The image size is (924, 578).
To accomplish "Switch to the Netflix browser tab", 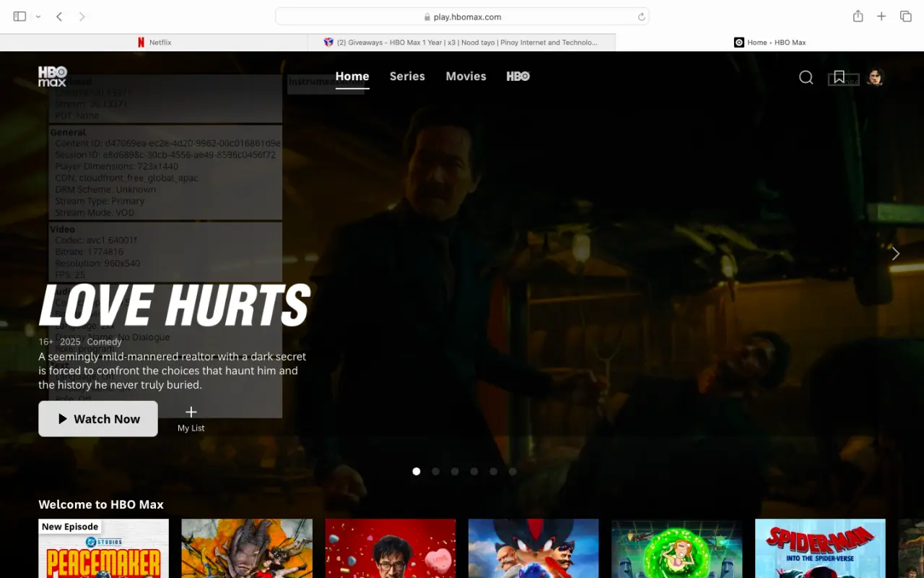I will click(x=154, y=43).
